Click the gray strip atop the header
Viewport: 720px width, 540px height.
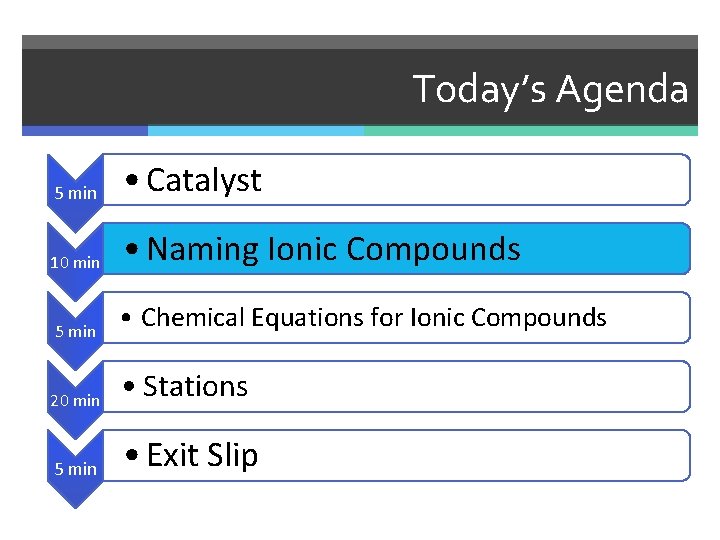(x=360, y=42)
